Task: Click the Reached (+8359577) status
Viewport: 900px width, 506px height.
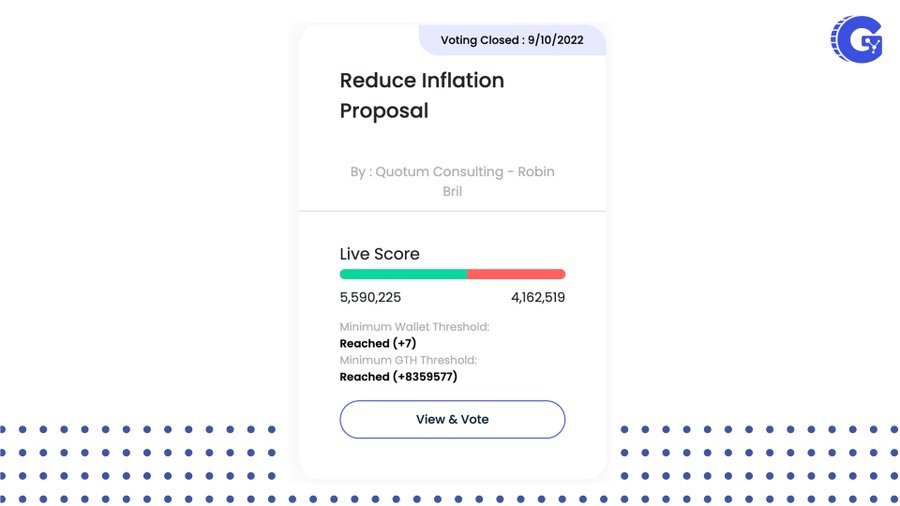Action: coord(398,376)
